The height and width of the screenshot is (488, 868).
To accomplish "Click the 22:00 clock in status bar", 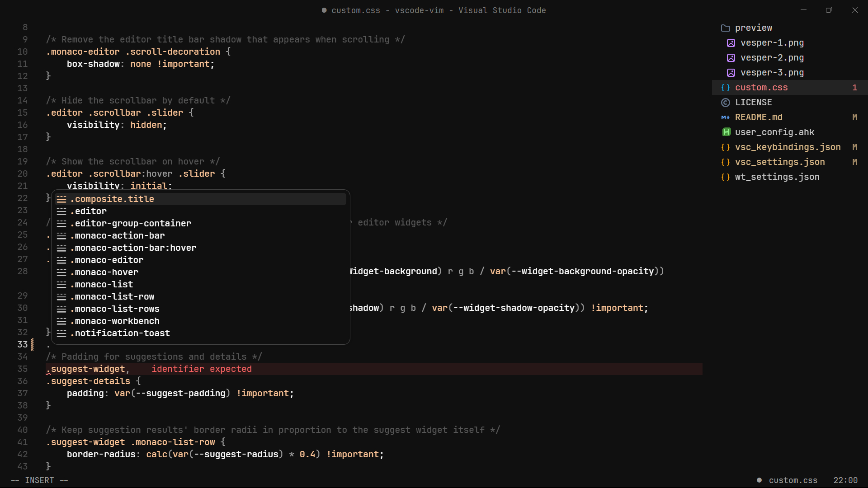I will pyautogui.click(x=845, y=480).
